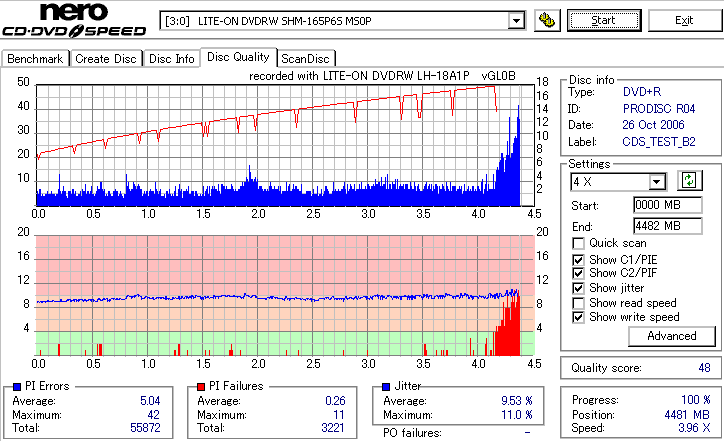Click the PO failures label
The width and height of the screenshot is (724, 441).
coord(412,433)
